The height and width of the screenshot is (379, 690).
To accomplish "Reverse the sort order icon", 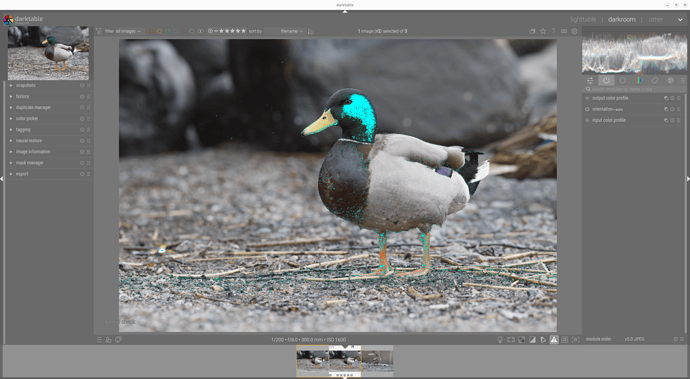I will click(x=311, y=31).
